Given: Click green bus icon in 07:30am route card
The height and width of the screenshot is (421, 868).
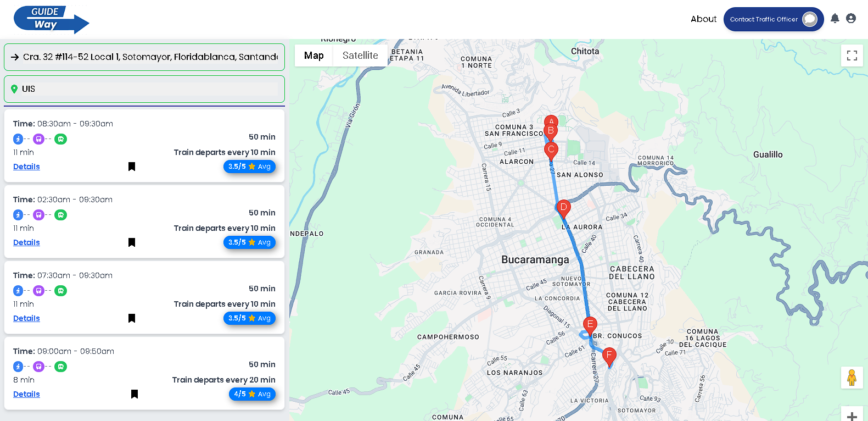Looking at the screenshot, I should 61,291.
